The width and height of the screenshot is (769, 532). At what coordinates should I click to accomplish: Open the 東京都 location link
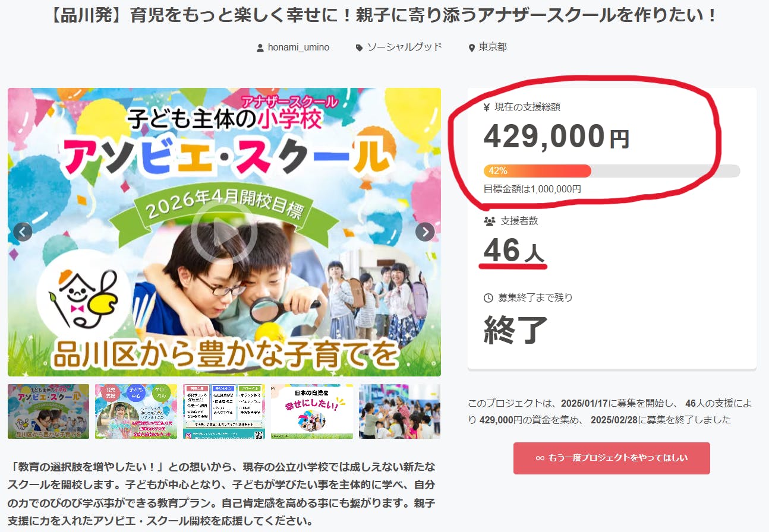click(x=493, y=47)
